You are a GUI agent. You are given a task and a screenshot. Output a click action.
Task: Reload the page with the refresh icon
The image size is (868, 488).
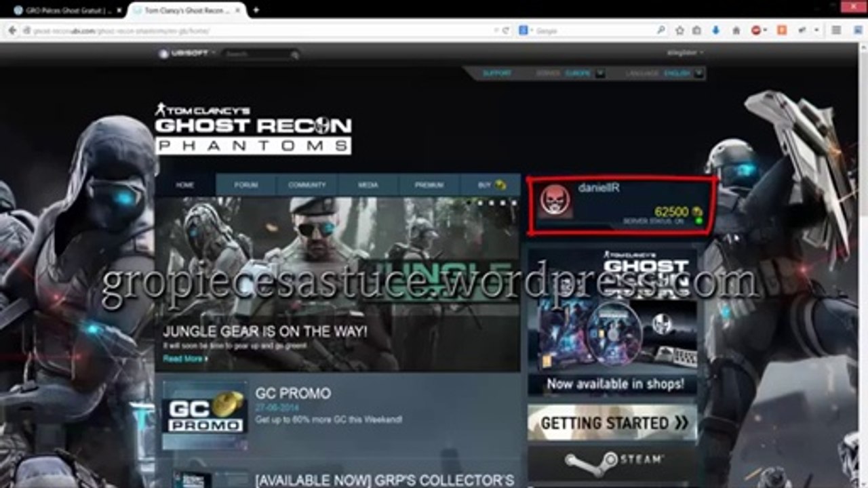pyautogui.click(x=507, y=30)
